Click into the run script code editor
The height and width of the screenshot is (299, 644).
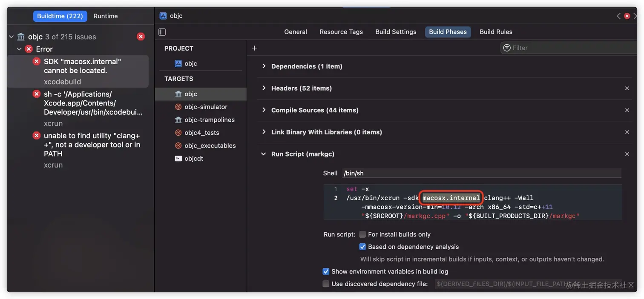pos(472,202)
